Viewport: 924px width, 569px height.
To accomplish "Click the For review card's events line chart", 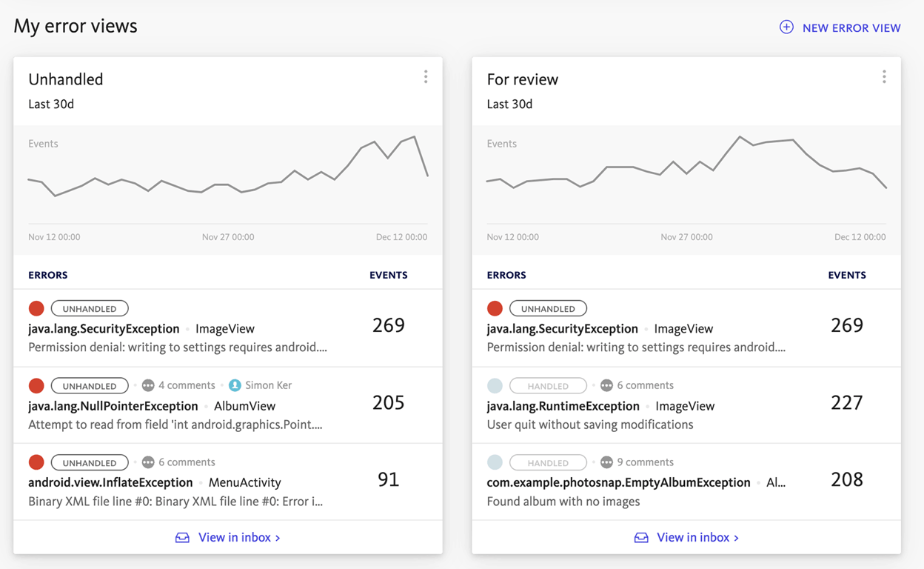I will (x=686, y=176).
